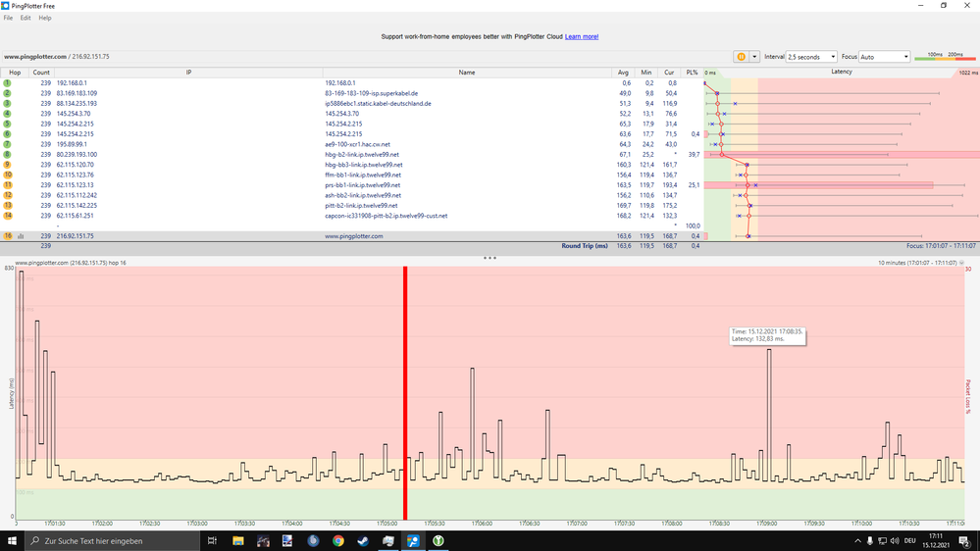The image size is (980, 551).
Task: Sort by the Hop column header
Action: (x=15, y=73)
